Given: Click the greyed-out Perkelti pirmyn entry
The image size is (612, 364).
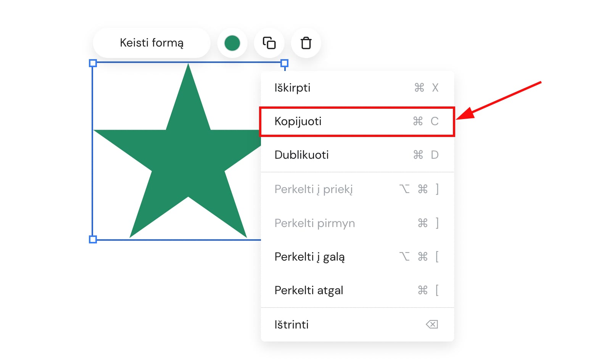Looking at the screenshot, I should click(314, 223).
